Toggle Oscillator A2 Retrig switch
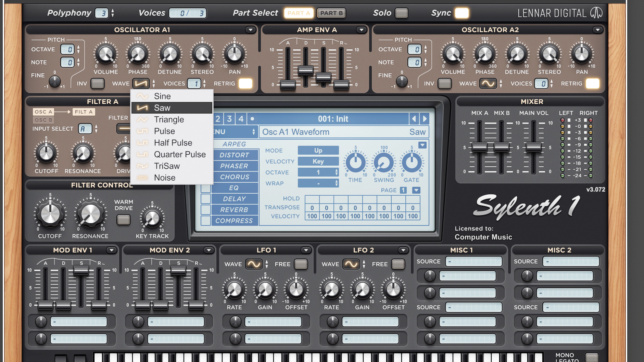The height and width of the screenshot is (362, 644). click(x=593, y=83)
